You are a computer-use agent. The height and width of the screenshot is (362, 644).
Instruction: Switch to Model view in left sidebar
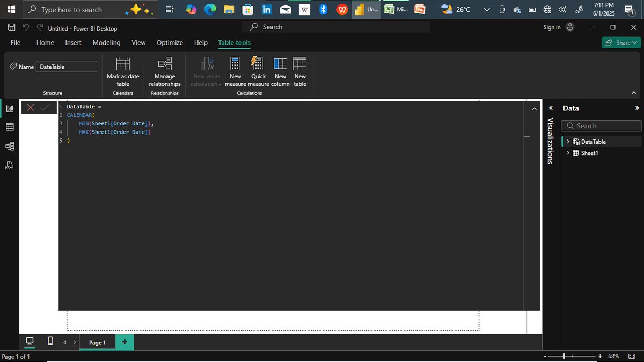pyautogui.click(x=10, y=146)
